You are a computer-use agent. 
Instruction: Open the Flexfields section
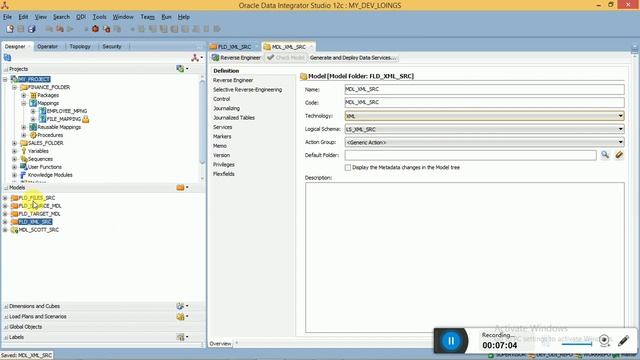pyautogui.click(x=224, y=174)
